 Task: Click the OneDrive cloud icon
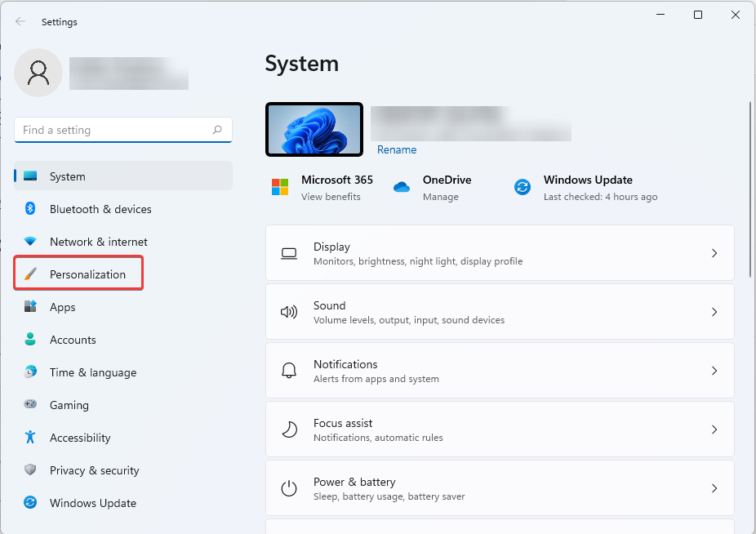402,187
